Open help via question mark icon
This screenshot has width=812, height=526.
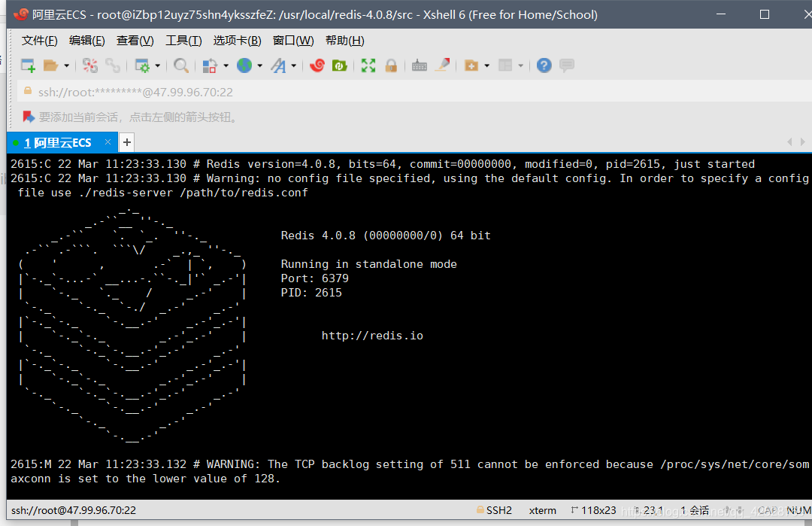tap(544, 65)
